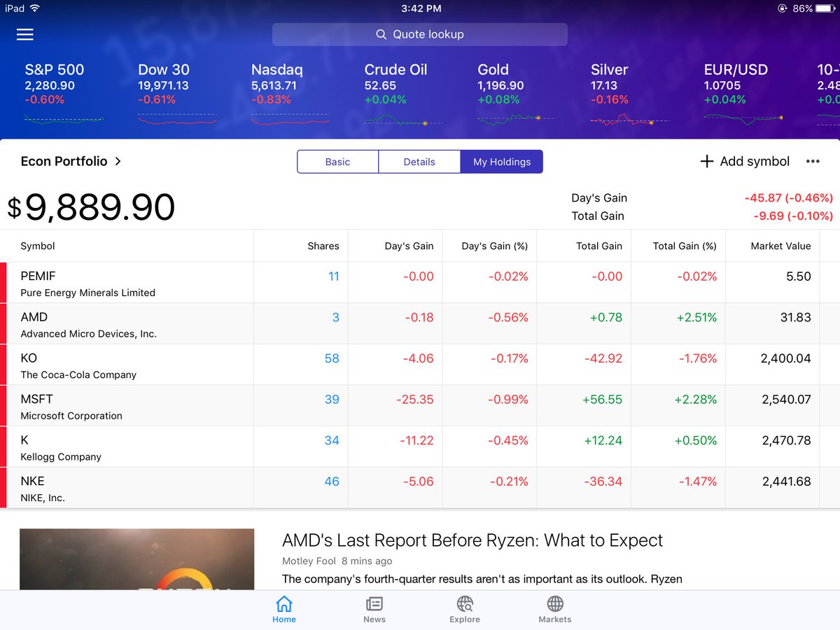Open the News tab icon
This screenshot has width=840, height=630.
pos(374,609)
